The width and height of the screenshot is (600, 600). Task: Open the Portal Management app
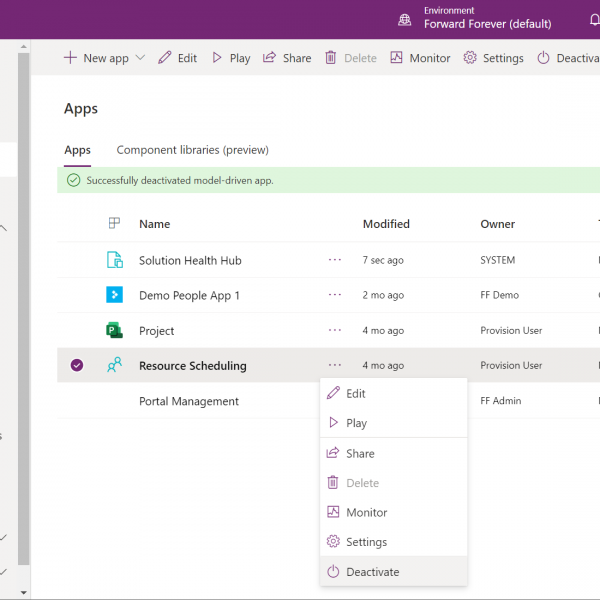pos(189,401)
